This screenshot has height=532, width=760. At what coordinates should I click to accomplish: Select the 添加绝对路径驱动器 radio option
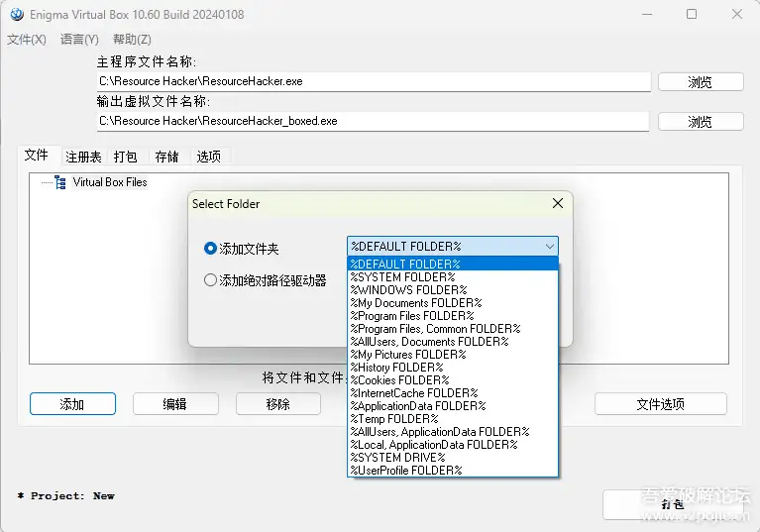pyautogui.click(x=210, y=280)
